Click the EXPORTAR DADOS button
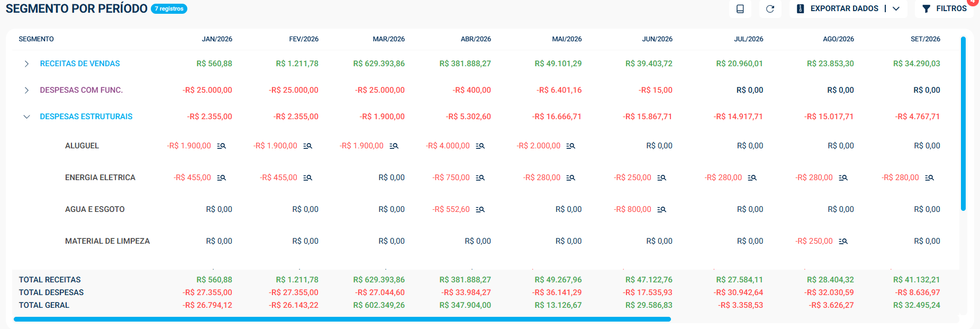This screenshot has height=329, width=980. pyautogui.click(x=838, y=8)
